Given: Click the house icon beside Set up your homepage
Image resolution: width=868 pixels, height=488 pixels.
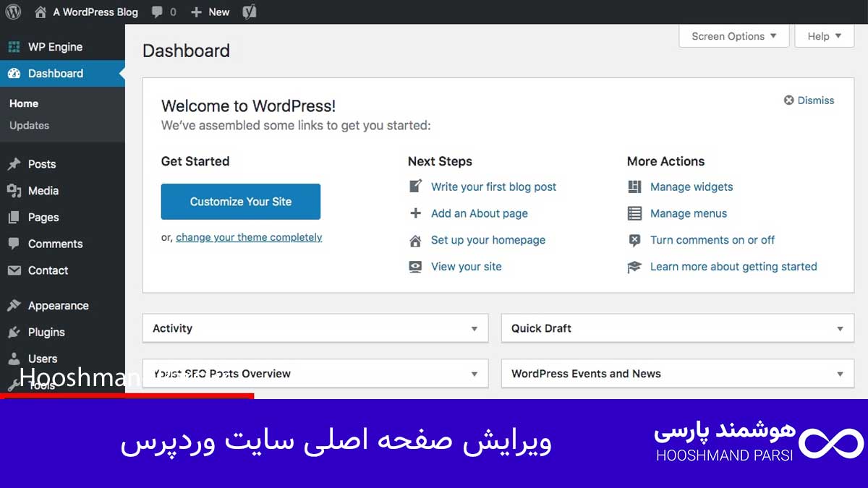Looking at the screenshot, I should point(415,240).
